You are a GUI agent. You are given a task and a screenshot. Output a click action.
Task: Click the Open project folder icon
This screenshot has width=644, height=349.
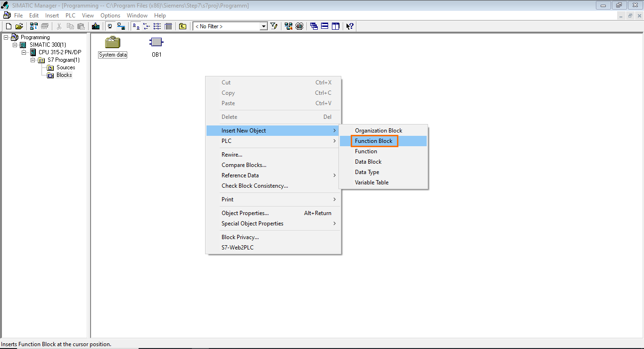coord(19,26)
